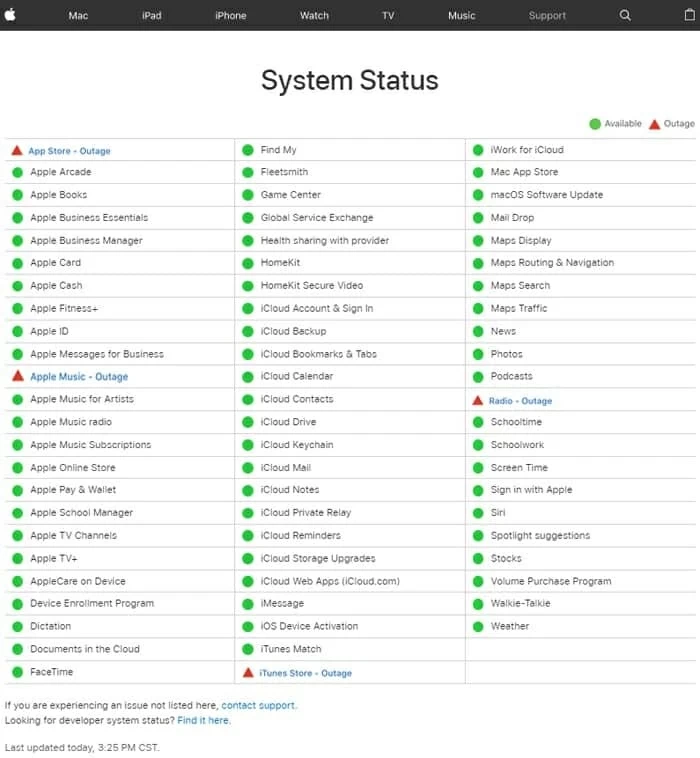Image resolution: width=700 pixels, height=758 pixels.
Task: Open the Find it here link
Action: click(203, 720)
